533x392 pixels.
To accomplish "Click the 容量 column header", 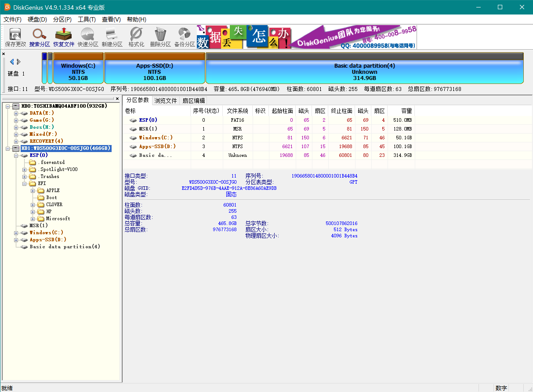I will (401, 111).
